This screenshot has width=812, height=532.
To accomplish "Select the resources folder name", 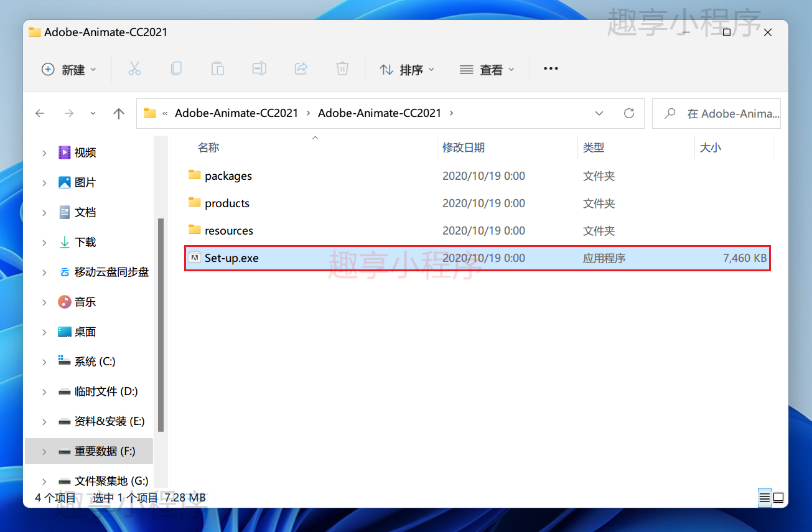I will (229, 231).
